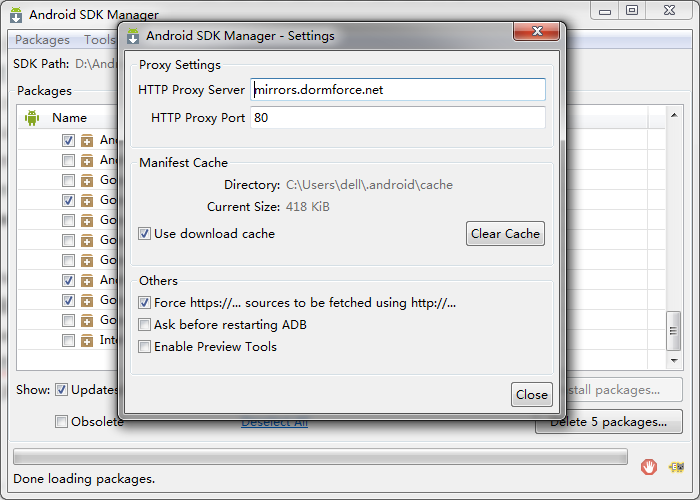Click the package icon in the 'Int' row

coord(87,341)
